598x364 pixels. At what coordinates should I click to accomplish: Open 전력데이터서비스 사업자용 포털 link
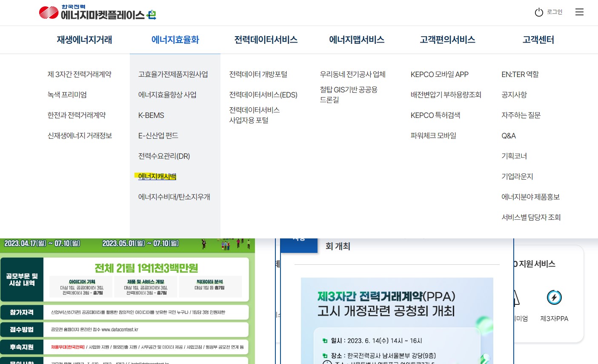click(x=255, y=115)
